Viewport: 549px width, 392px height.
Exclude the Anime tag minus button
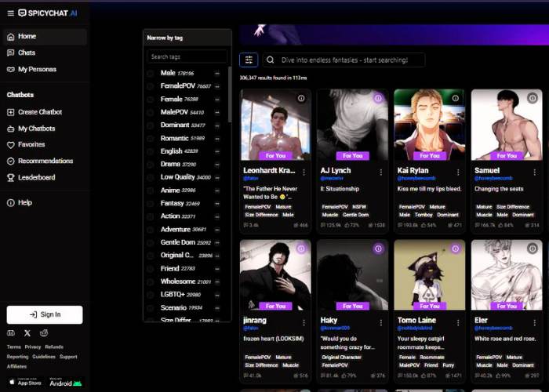pyautogui.click(x=217, y=191)
